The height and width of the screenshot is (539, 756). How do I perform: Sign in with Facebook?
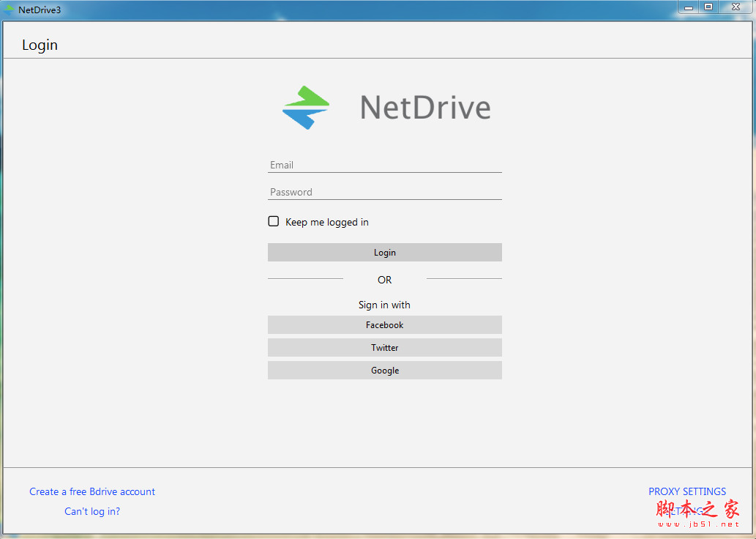tap(385, 324)
